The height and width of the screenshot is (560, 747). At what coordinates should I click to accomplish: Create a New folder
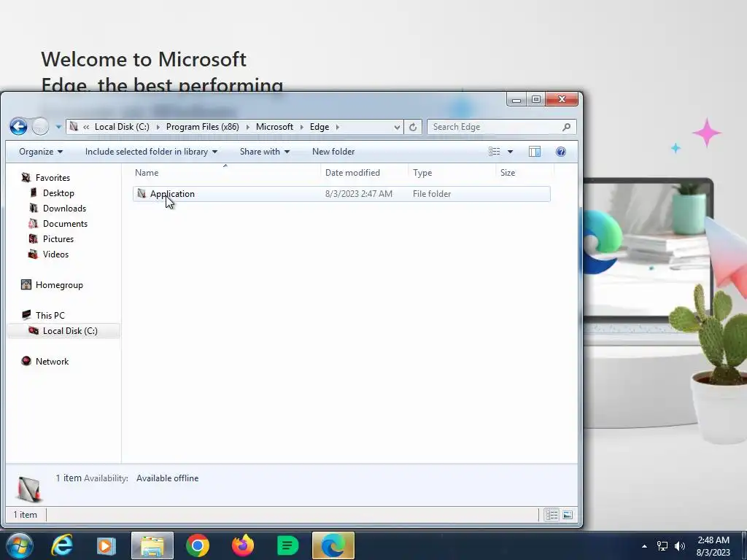333,152
